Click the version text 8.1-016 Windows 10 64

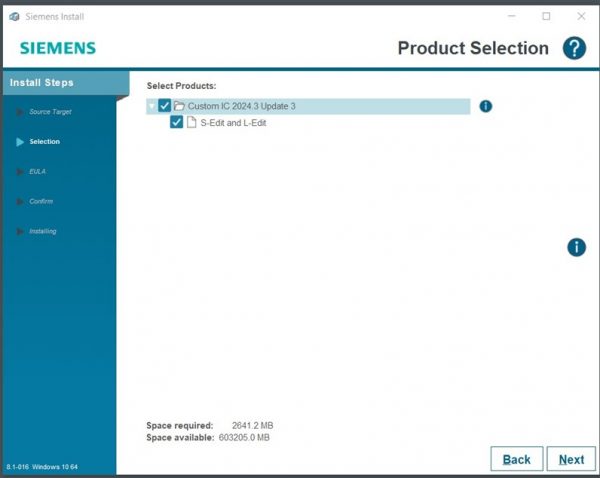[42, 467]
